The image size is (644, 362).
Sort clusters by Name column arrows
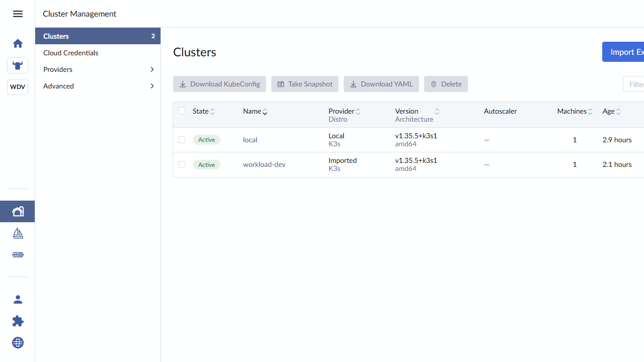pyautogui.click(x=265, y=112)
